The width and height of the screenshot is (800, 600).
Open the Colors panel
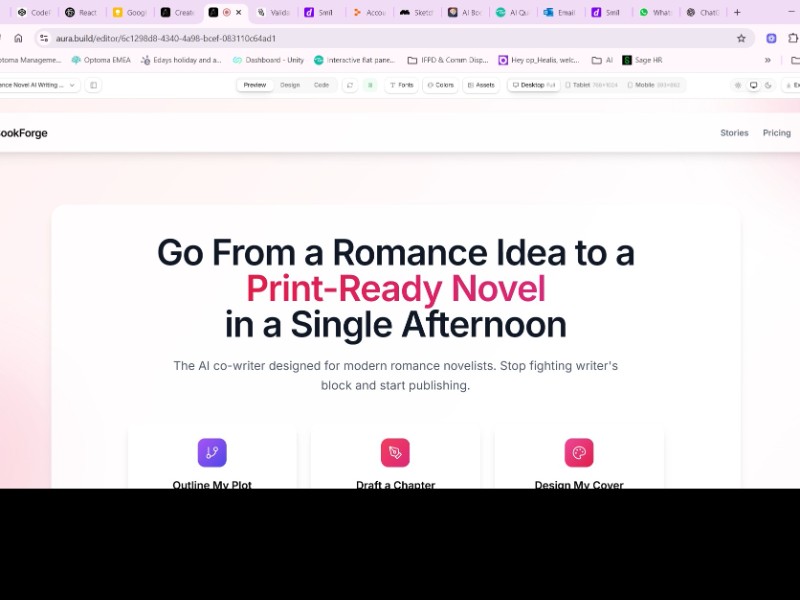point(440,85)
